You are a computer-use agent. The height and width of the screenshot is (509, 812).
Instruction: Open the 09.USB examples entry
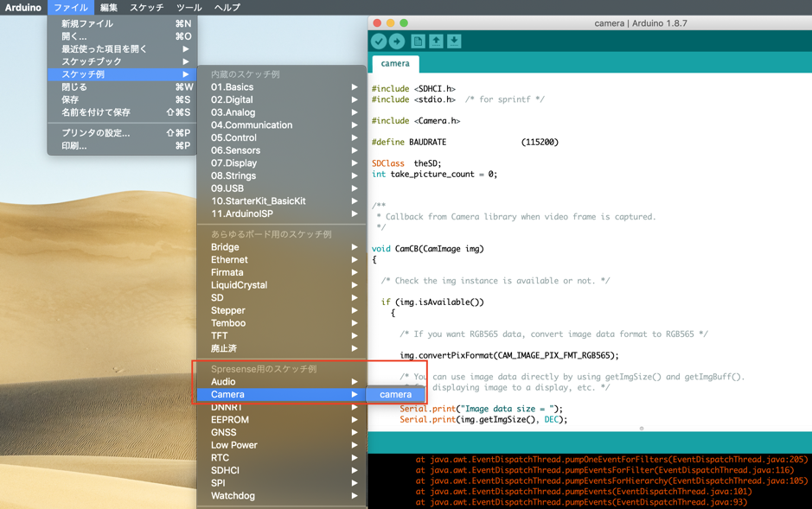pyautogui.click(x=282, y=188)
